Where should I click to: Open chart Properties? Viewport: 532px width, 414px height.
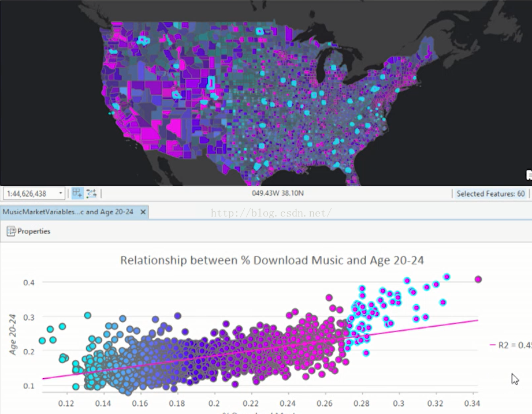point(34,231)
